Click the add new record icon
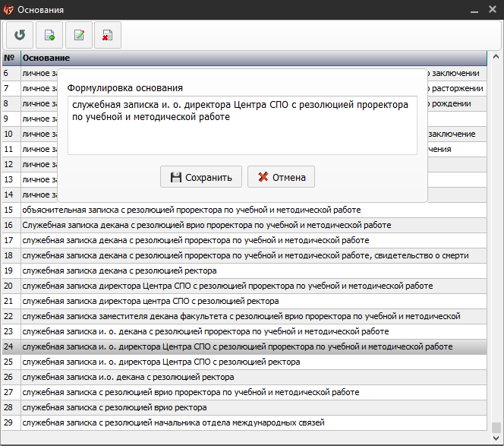This screenshot has height=446, width=504. pos(49,34)
